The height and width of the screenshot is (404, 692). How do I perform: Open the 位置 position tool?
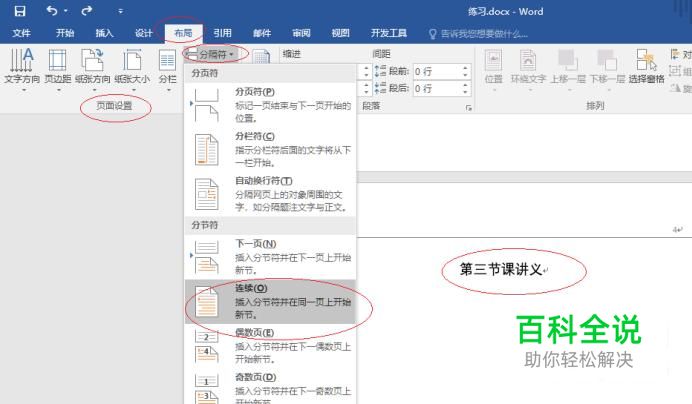click(x=493, y=68)
